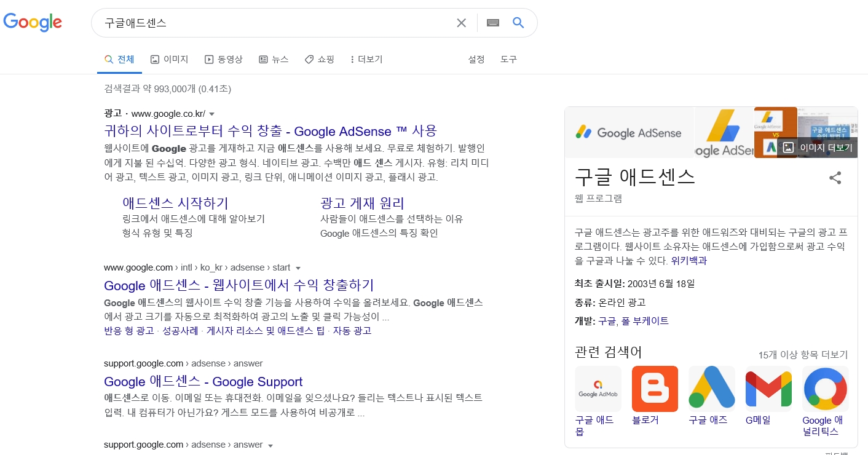
Task: Open 광고 게재 원리 sitelink
Action: click(362, 204)
